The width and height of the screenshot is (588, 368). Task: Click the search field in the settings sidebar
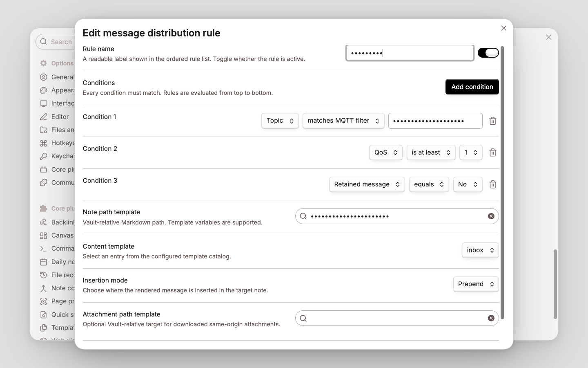55,42
